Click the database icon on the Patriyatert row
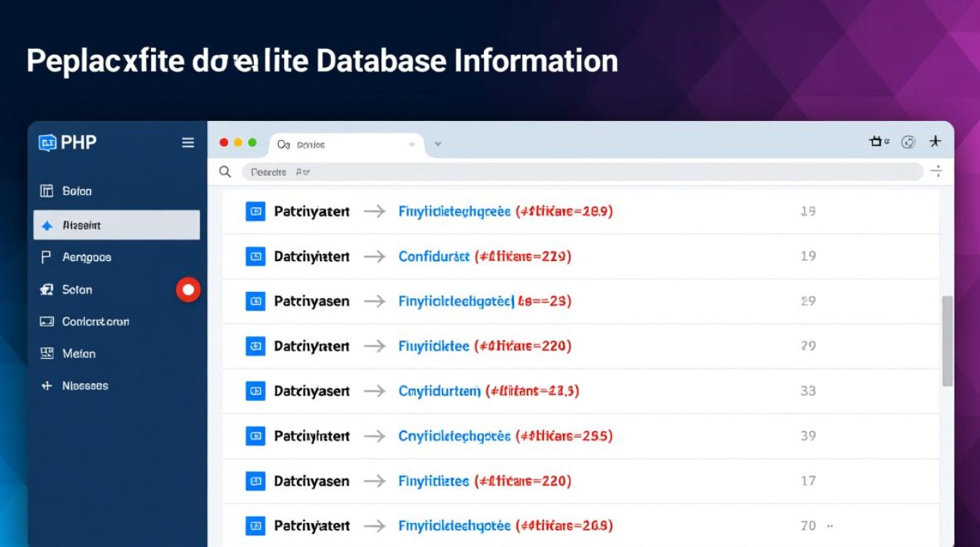 pos(255,212)
